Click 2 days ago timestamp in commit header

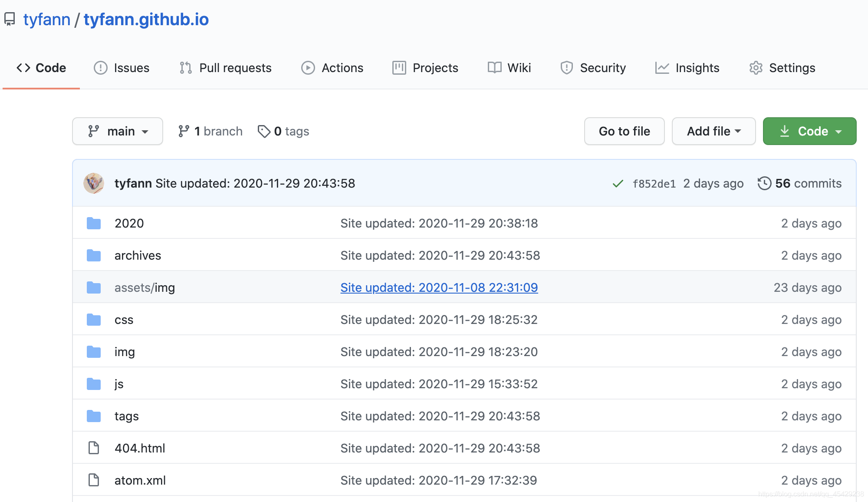pyautogui.click(x=713, y=183)
